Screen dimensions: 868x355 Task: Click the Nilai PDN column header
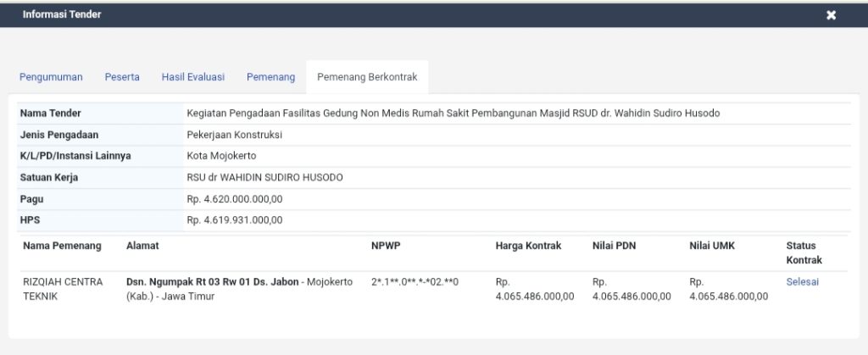614,246
